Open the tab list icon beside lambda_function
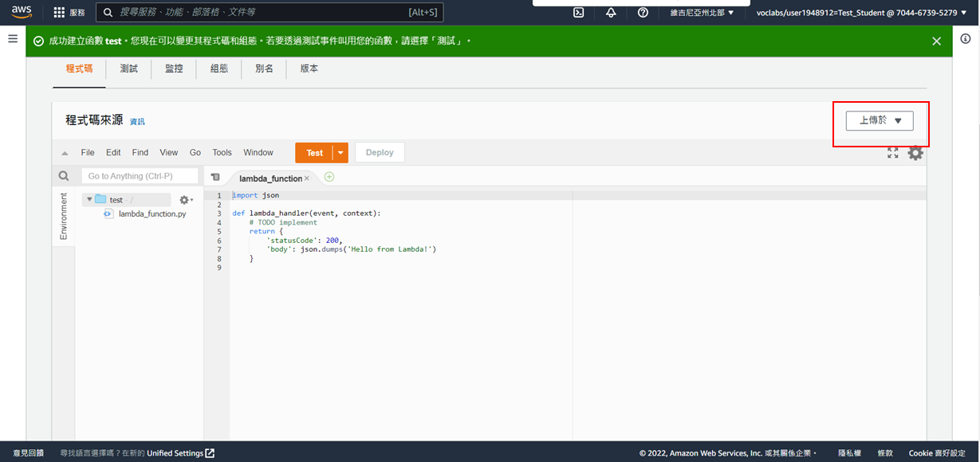The image size is (980, 462). point(215,177)
